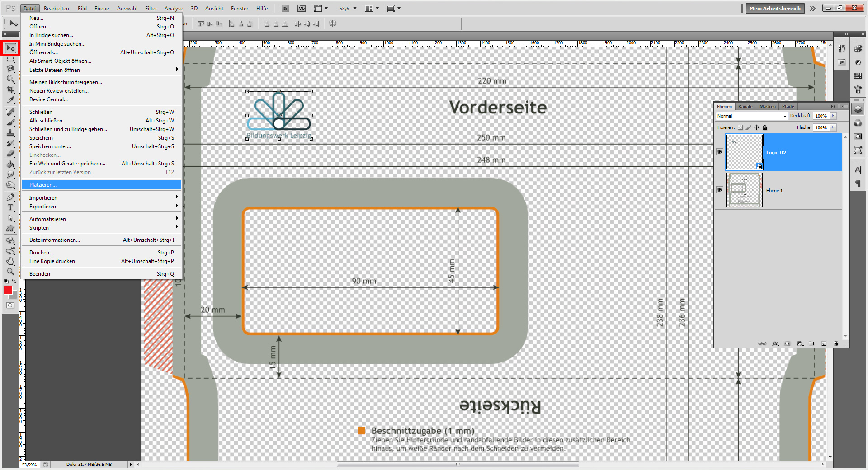The width and height of the screenshot is (868, 470).
Task: Select the Crop tool
Action: pos(10,89)
